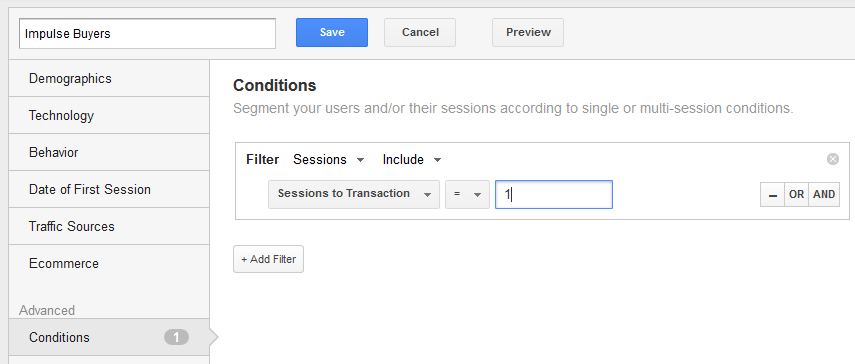Viewport: 855px width, 364px height.
Task: Edit the Impulse Buyers segment name field
Action: (147, 33)
